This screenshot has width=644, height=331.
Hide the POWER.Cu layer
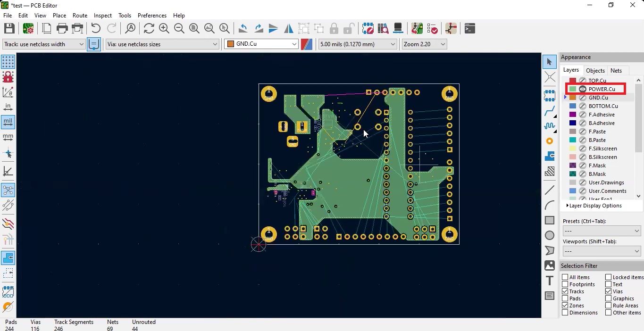[x=583, y=89]
